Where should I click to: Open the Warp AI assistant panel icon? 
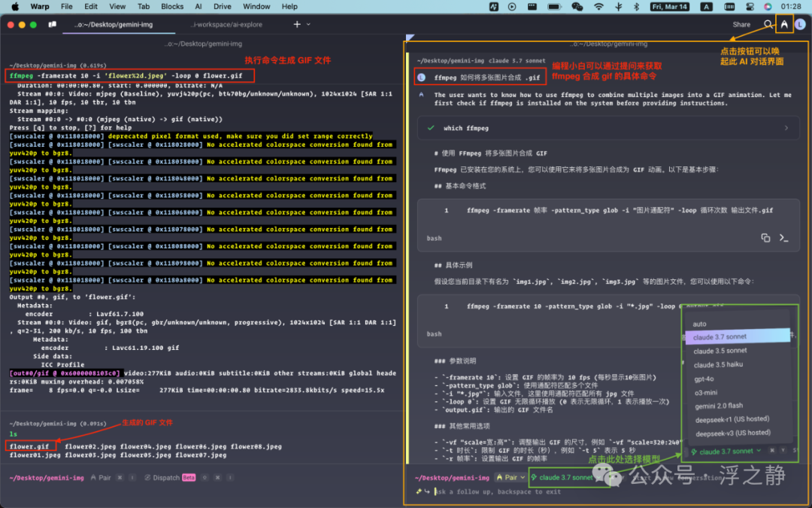pyautogui.click(x=784, y=24)
